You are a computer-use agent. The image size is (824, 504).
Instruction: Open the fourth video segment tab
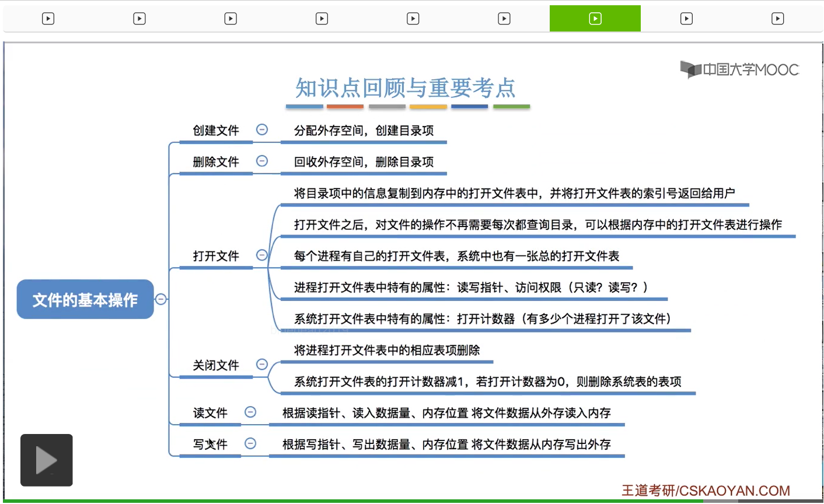tap(322, 19)
